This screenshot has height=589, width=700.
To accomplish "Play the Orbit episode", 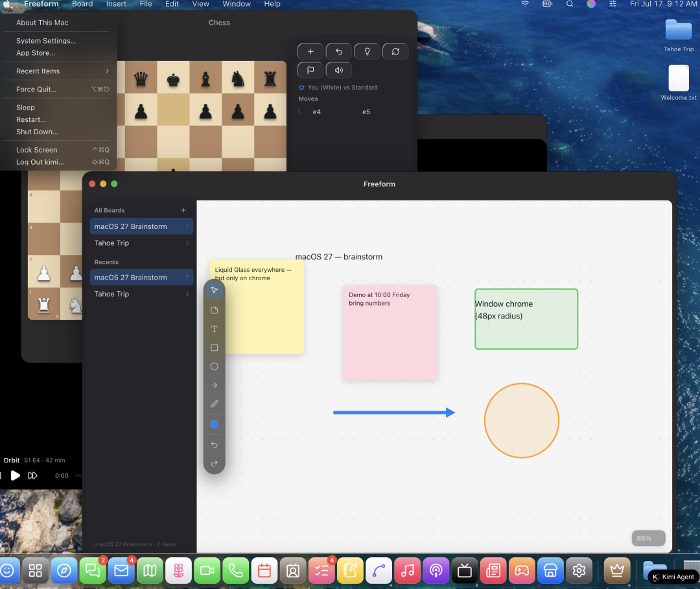I will coord(15,475).
